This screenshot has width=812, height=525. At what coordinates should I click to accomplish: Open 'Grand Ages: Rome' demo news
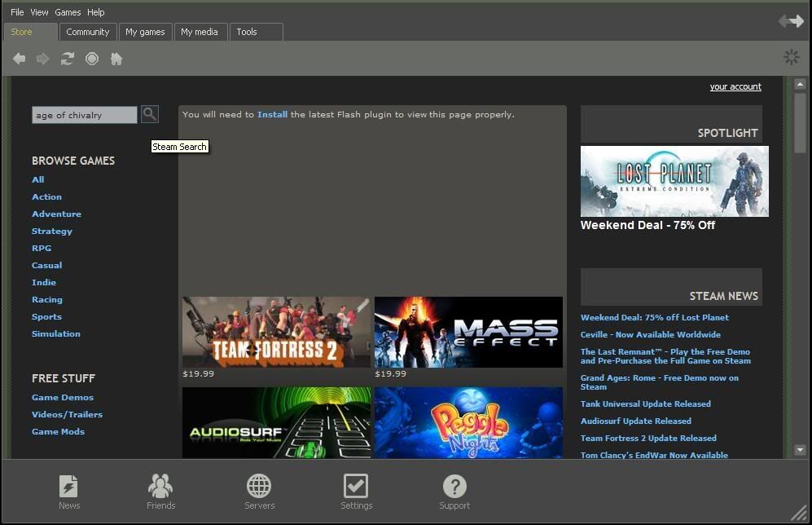click(659, 382)
